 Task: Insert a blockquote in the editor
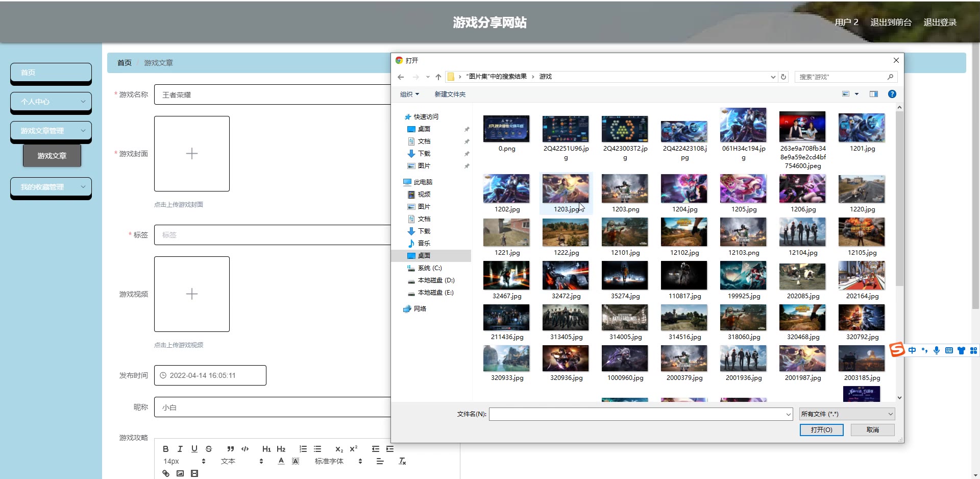tap(231, 449)
